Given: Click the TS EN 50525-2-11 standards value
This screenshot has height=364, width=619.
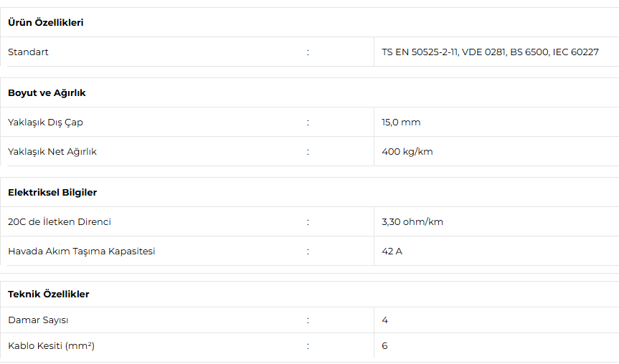Looking at the screenshot, I should (x=490, y=52).
